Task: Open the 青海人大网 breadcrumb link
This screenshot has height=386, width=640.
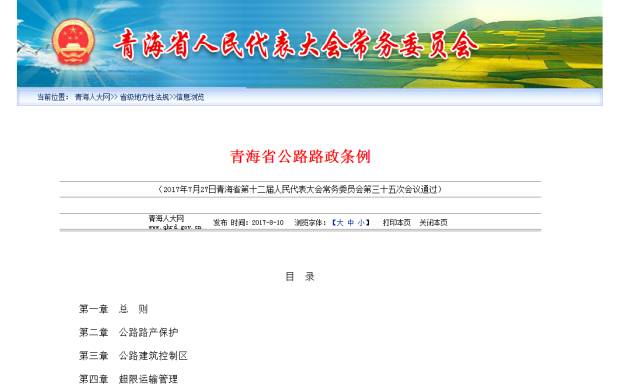Action: 93,97
